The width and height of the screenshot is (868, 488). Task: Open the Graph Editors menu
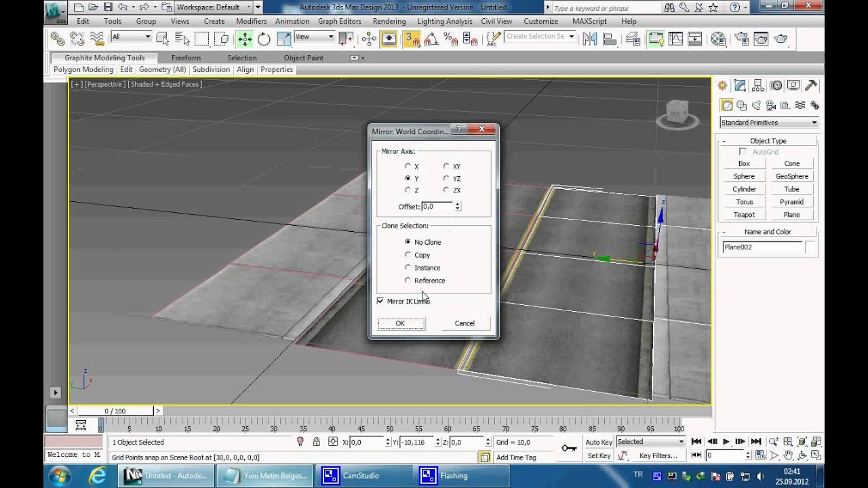pos(340,21)
